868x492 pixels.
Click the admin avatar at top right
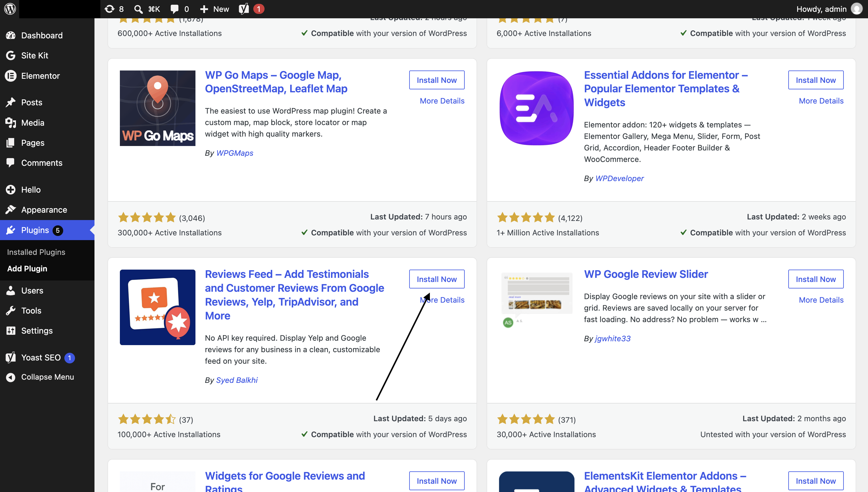click(856, 9)
